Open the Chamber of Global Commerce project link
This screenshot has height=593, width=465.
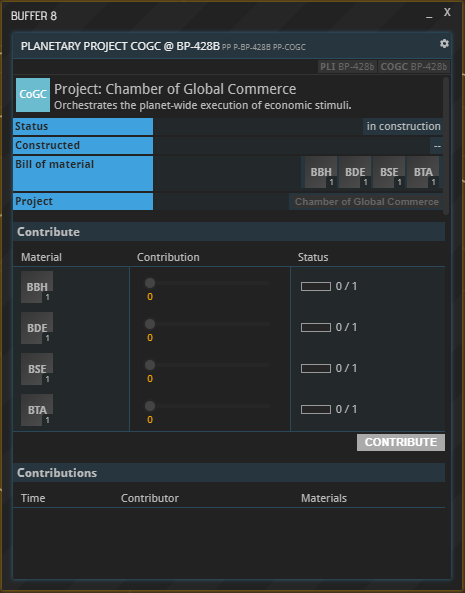pyautogui.click(x=366, y=202)
